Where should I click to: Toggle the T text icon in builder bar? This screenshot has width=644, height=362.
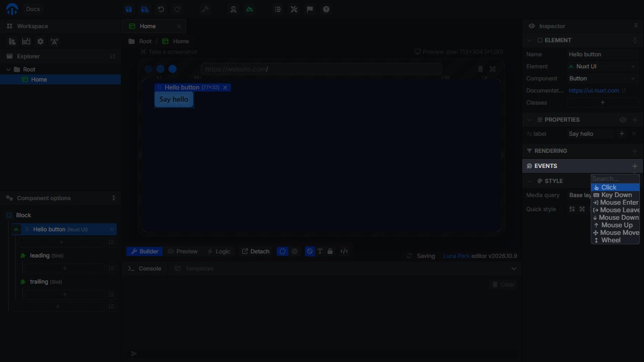coord(320,251)
